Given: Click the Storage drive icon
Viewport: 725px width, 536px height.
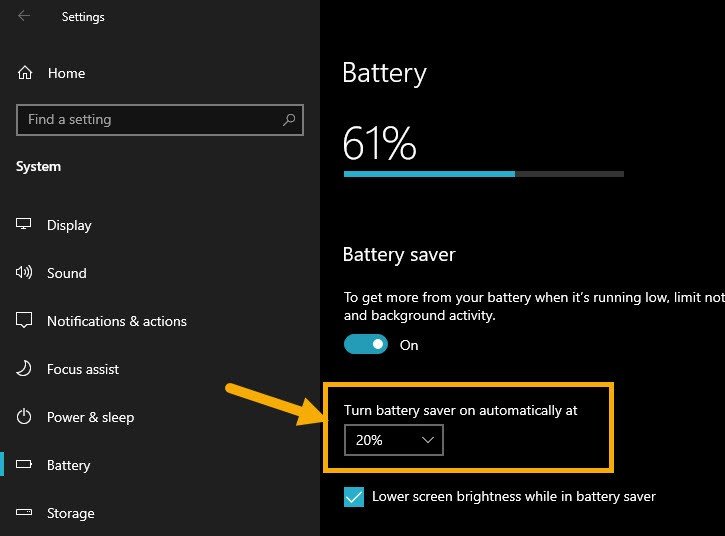Looking at the screenshot, I should pos(24,512).
